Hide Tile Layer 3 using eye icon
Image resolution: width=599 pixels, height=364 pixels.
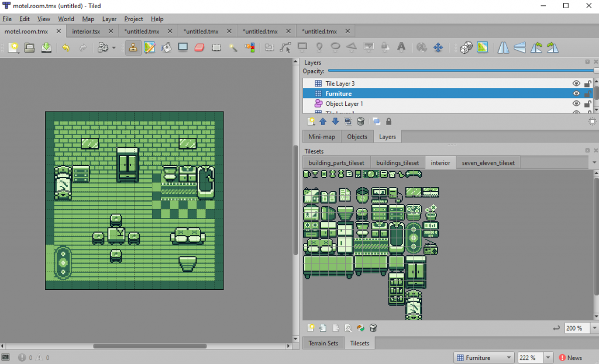[x=576, y=84]
